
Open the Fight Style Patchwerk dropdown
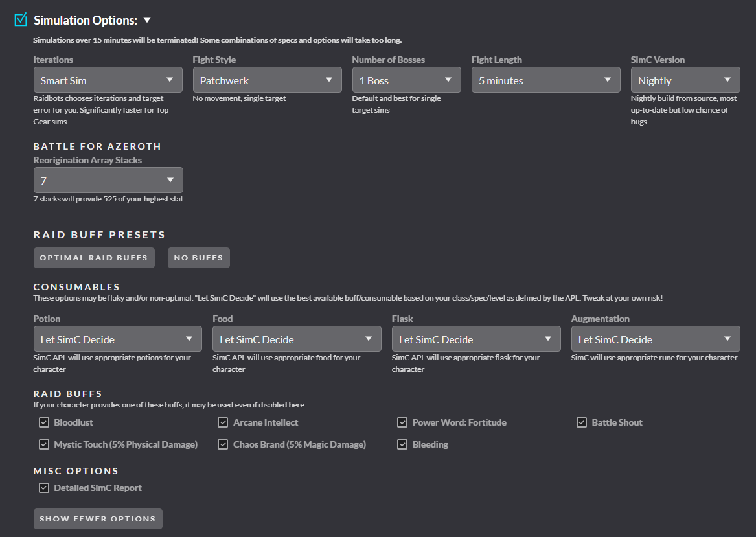(267, 80)
